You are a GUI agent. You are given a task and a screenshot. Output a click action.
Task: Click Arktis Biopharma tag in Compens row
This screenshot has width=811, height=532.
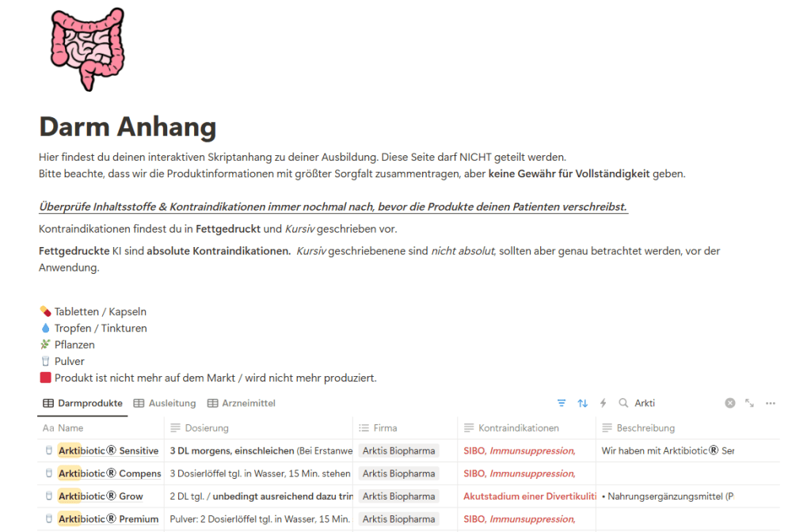[399, 473]
